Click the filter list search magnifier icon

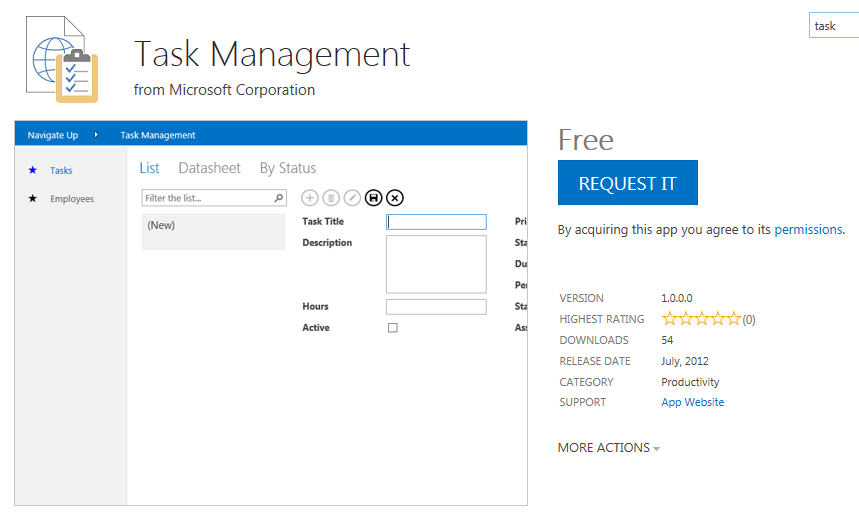coord(279,198)
